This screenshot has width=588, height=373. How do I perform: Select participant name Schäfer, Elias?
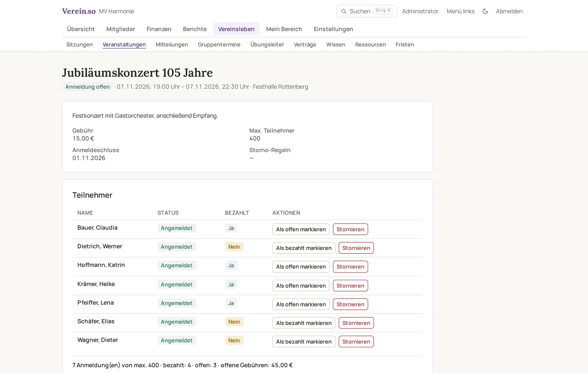(96, 321)
